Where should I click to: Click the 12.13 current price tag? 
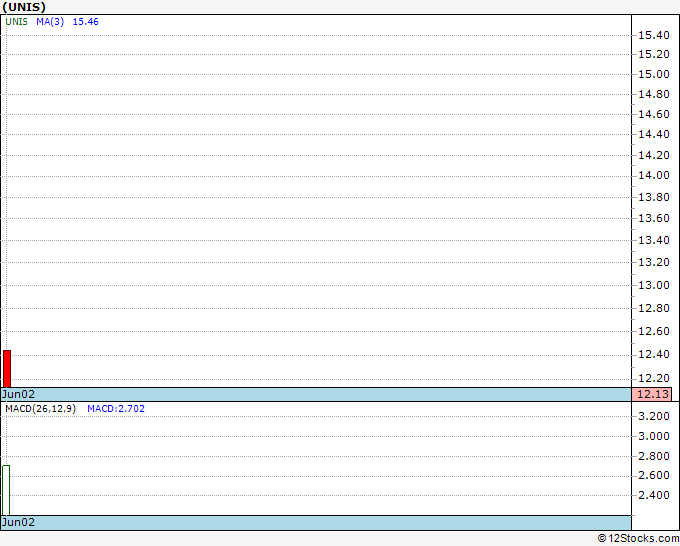tap(652, 394)
